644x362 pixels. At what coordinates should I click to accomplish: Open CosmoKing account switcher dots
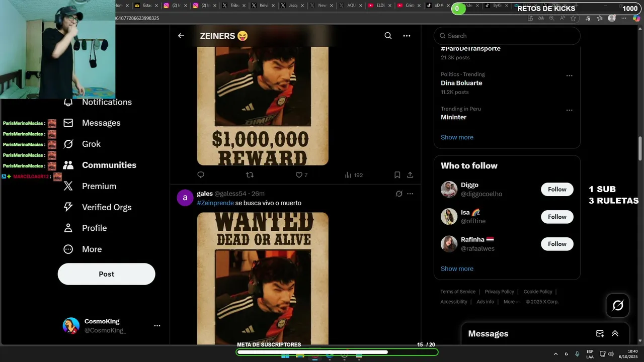(x=157, y=326)
